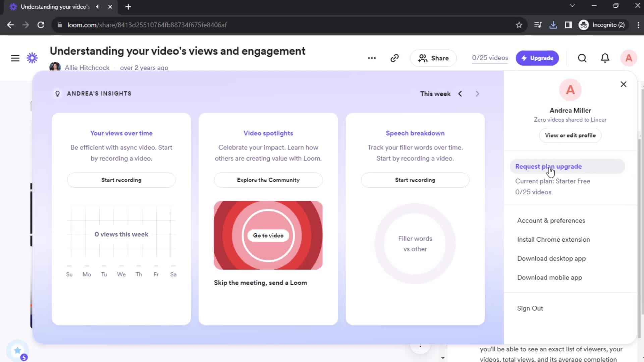Image resolution: width=644 pixels, height=362 pixels.
Task: Open a new browser tab
Action: click(128, 7)
